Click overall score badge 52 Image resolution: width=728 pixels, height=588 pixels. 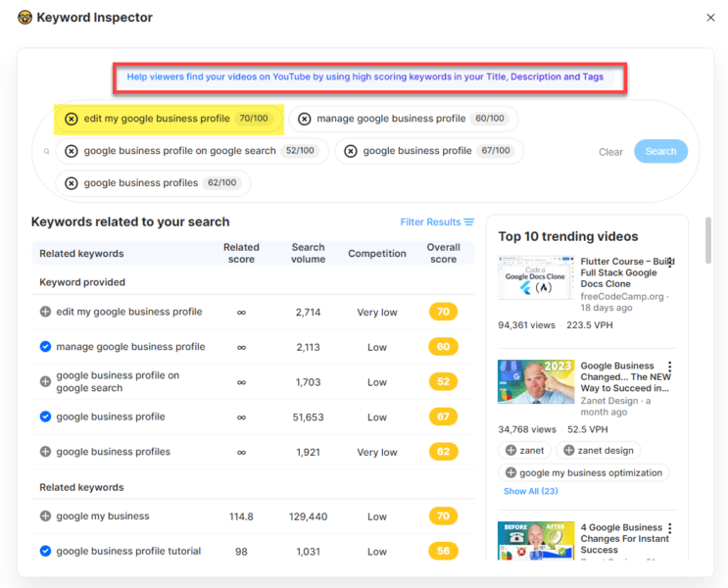(x=444, y=382)
